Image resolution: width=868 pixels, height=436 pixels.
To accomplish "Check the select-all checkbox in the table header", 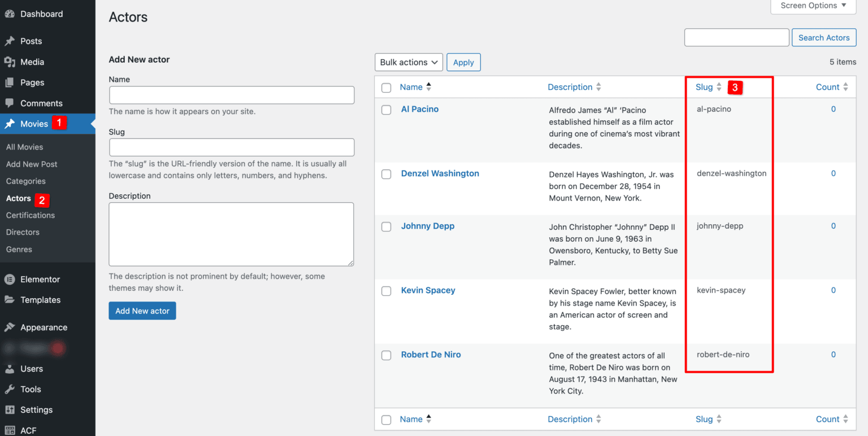I will (x=386, y=87).
